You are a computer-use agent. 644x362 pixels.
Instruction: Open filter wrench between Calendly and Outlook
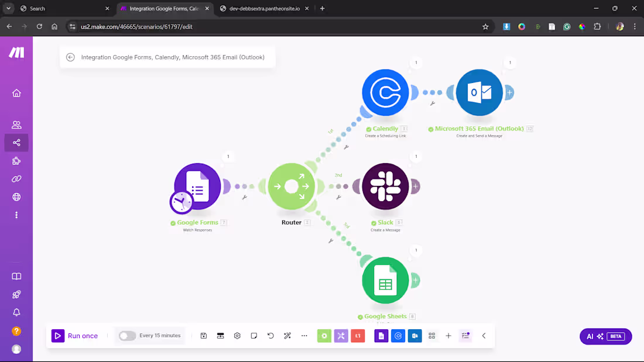(x=433, y=104)
